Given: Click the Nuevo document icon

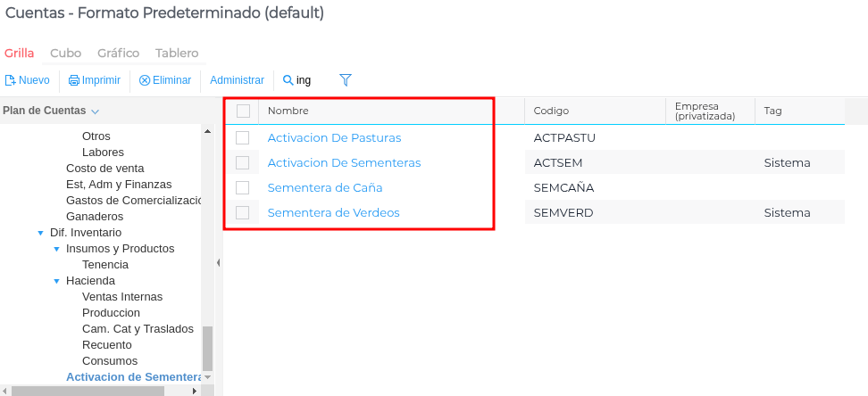Looking at the screenshot, I should [11, 80].
